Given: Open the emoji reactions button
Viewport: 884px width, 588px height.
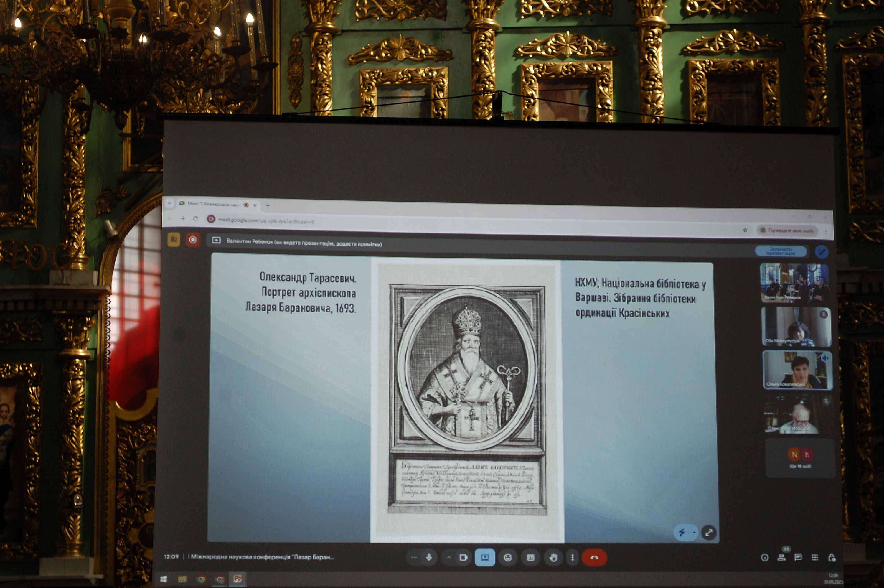Looking at the screenshot, I should pos(508,558).
